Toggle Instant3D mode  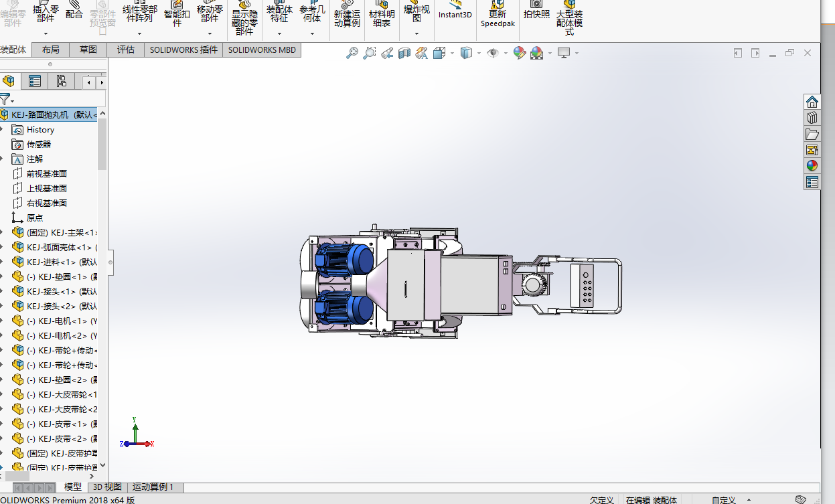[x=455, y=10]
